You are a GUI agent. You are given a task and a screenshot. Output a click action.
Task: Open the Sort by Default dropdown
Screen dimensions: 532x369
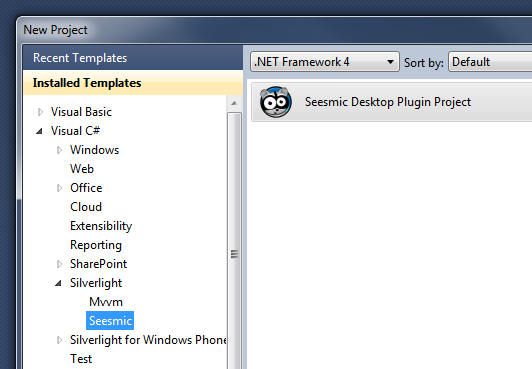pos(490,62)
